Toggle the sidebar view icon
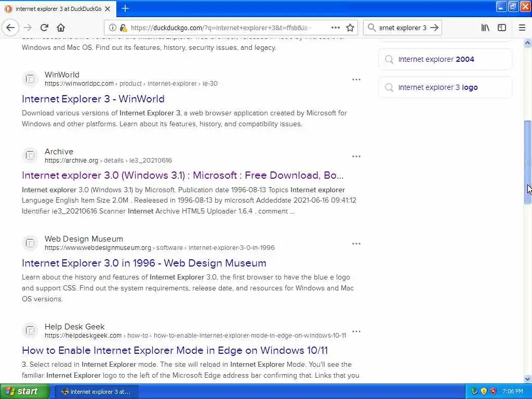This screenshot has height=399, width=532. [x=502, y=28]
